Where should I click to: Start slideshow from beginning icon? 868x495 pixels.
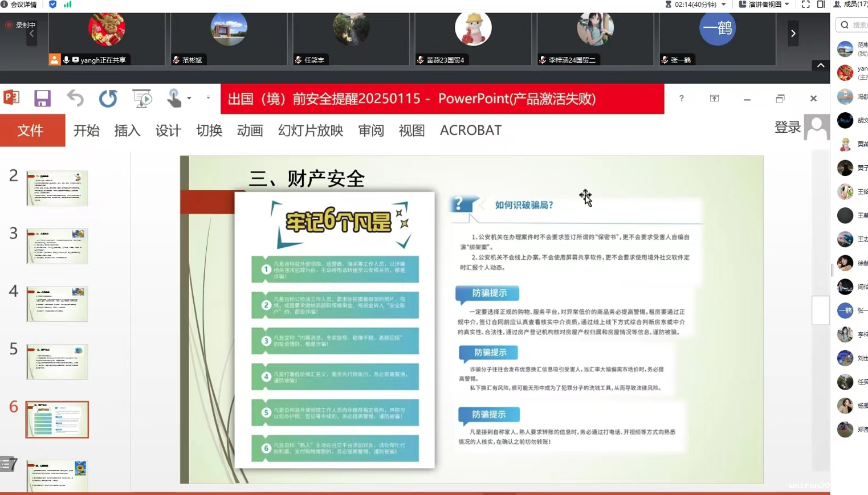click(x=142, y=99)
